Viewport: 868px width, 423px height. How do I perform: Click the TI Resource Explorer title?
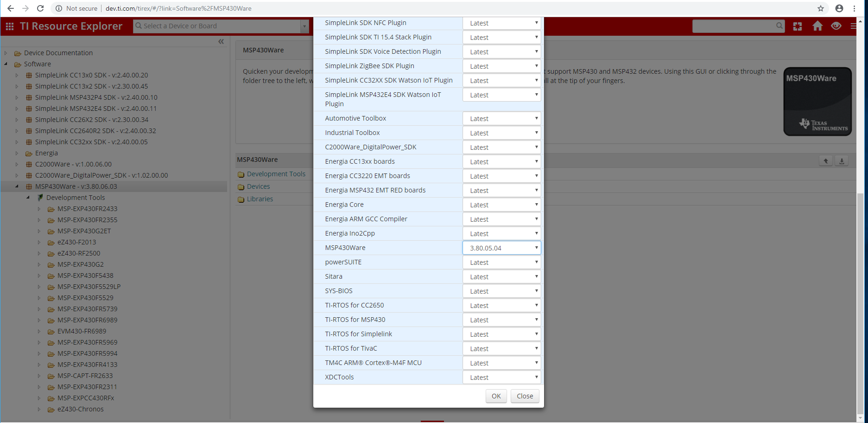tap(71, 26)
